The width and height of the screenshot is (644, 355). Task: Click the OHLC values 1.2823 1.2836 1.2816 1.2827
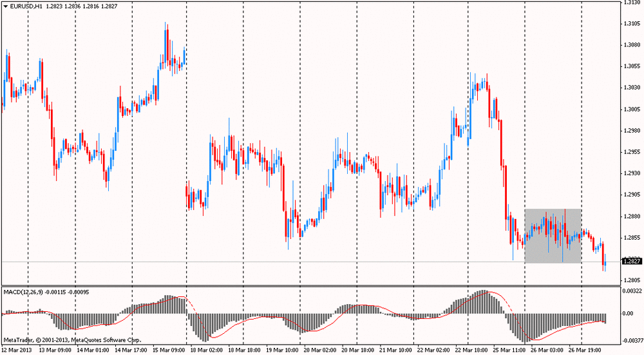click(x=82, y=6)
